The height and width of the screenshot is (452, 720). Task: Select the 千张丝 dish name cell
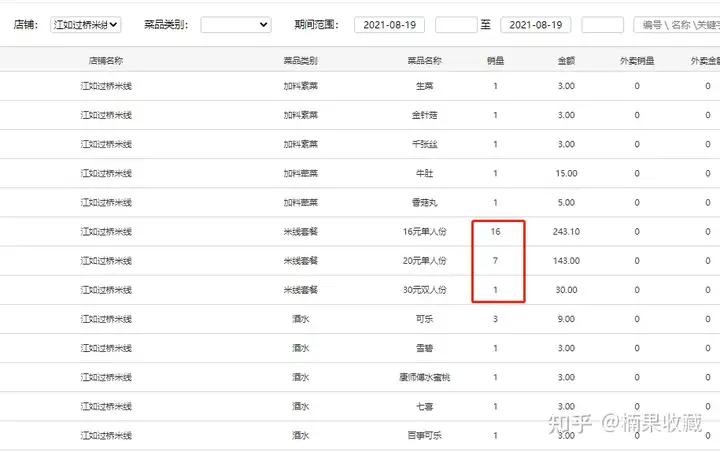[424, 144]
